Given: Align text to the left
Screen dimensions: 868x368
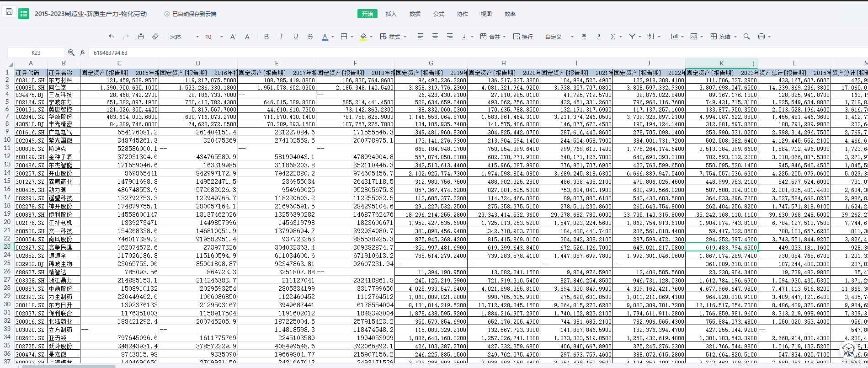Looking at the screenshot, I should [x=421, y=37].
